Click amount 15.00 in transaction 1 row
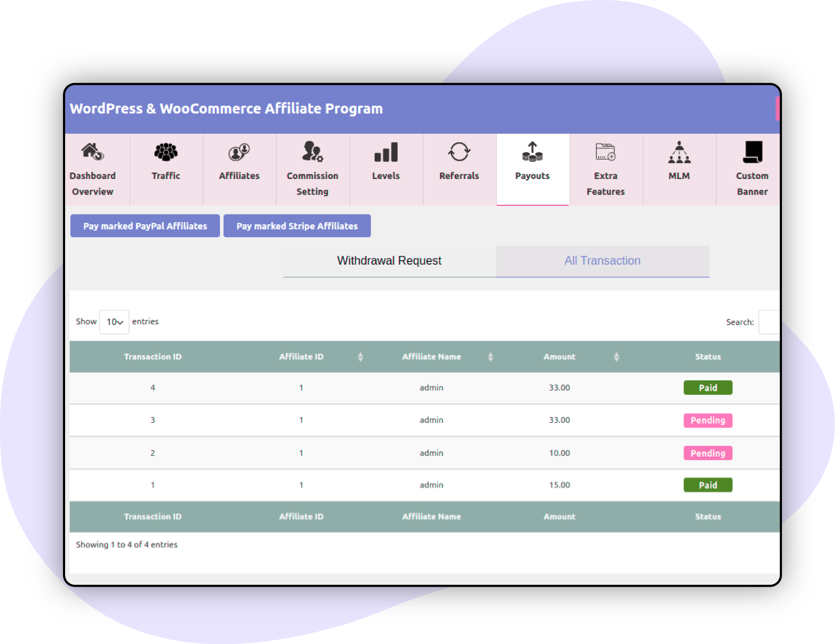Viewport: 835px width, 644px height. (x=559, y=485)
